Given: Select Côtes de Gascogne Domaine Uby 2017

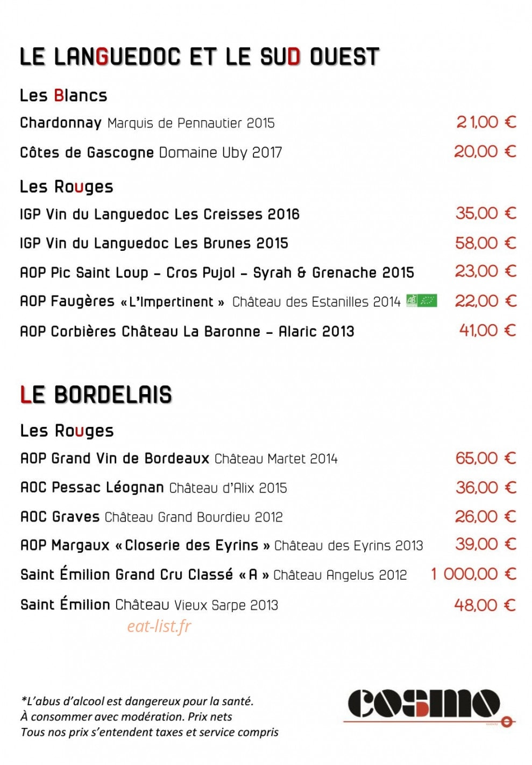Looking at the screenshot, I should 151,152.
